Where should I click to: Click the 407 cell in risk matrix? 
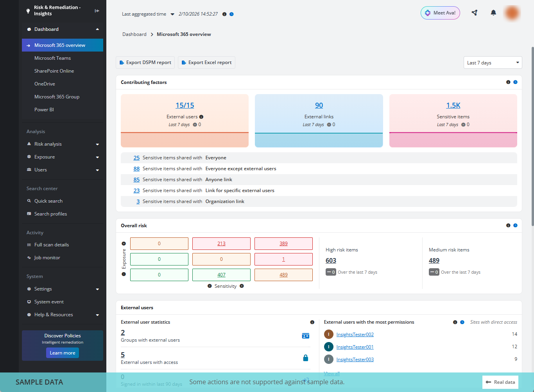click(221, 275)
